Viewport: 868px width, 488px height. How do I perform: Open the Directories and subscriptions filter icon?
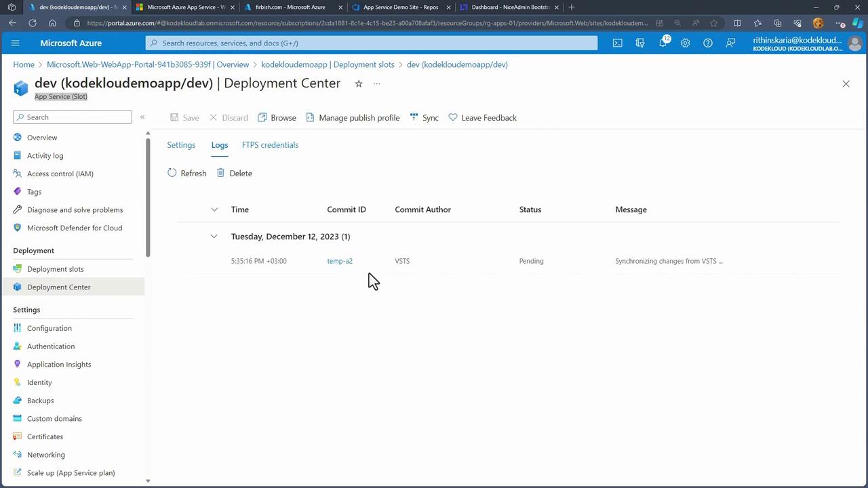[639, 43]
